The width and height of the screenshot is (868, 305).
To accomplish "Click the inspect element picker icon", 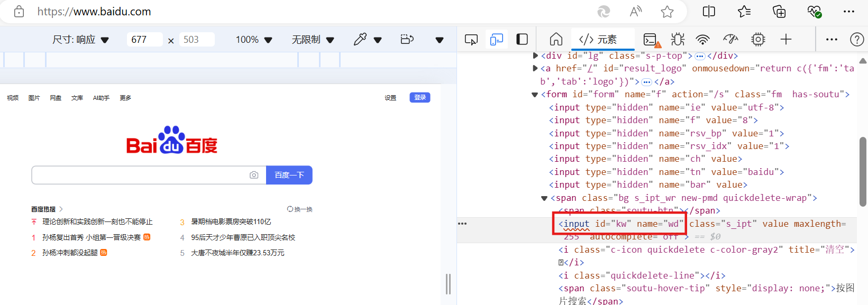I will coord(471,40).
